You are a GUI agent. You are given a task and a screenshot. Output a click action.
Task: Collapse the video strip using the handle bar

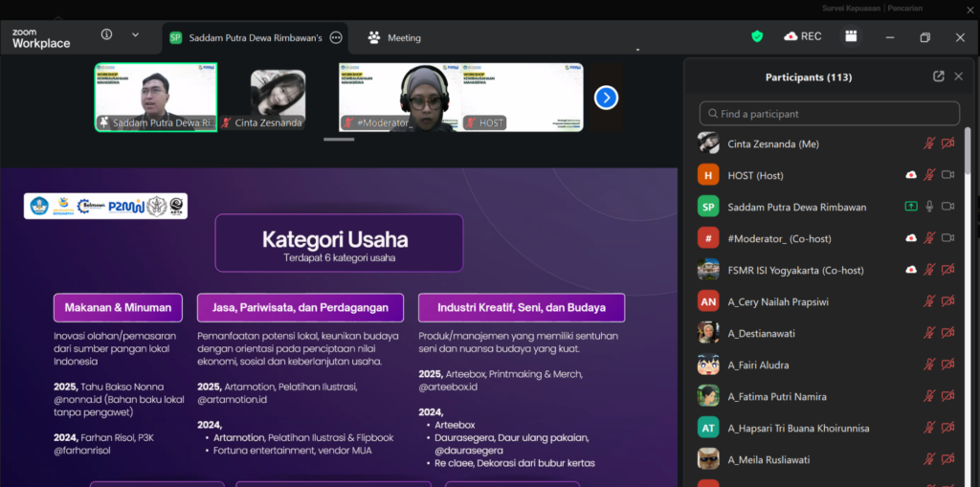tap(339, 140)
